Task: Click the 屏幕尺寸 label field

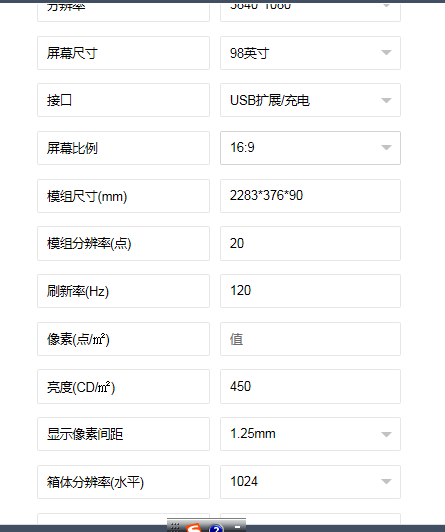Action: [123, 53]
